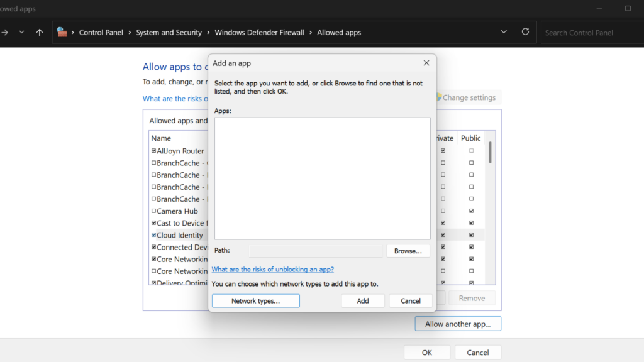Expand the address bar history dropdown
Image resolution: width=644 pixels, height=362 pixels.
tap(504, 31)
